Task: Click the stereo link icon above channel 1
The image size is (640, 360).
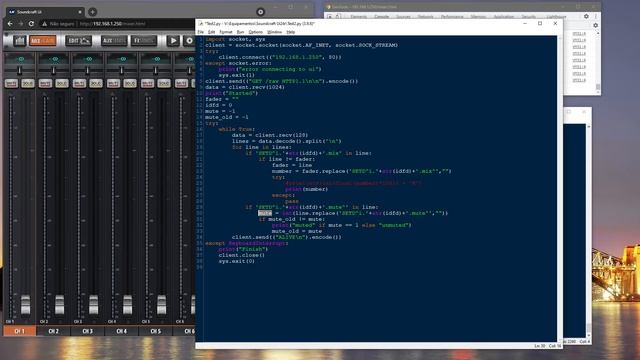Action: point(20,59)
